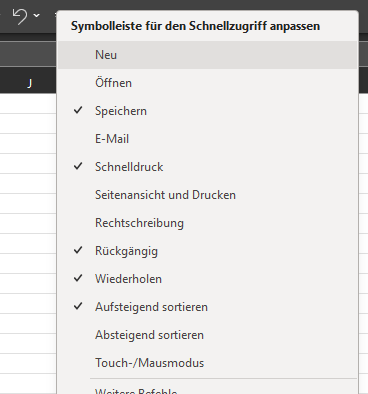Screen dimensions: 368x394
Task: Toggle off the Rückgängig entry
Action: 207,251
